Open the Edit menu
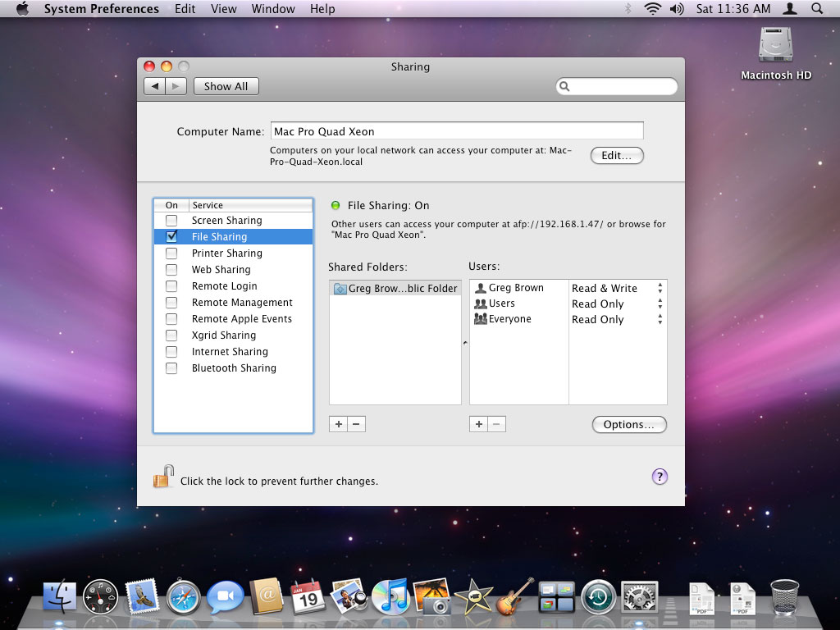 185,8
